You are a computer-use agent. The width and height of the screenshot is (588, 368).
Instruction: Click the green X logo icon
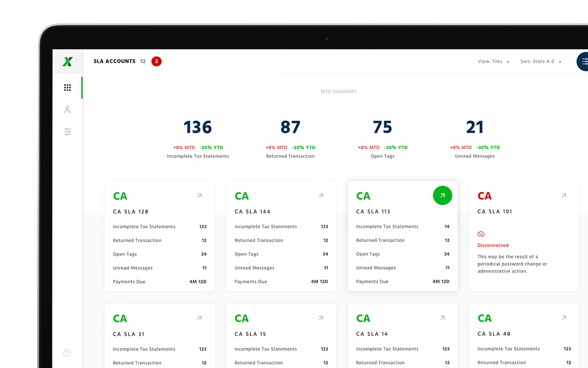[67, 62]
